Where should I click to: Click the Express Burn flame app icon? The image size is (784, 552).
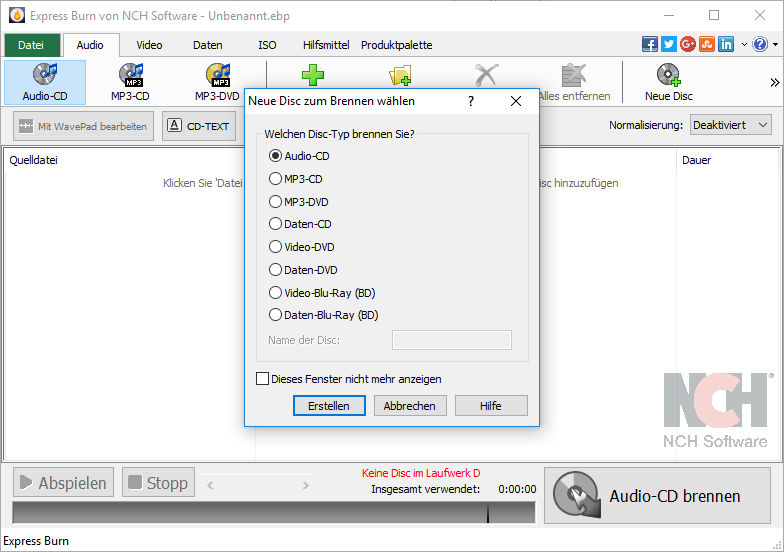point(16,16)
